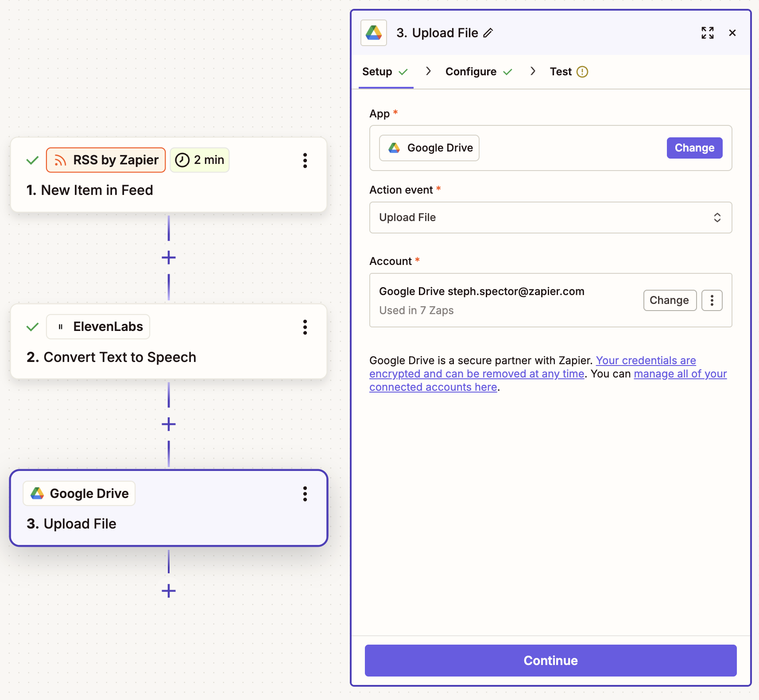Click the 2 min clock badge on trigger step
The height and width of the screenshot is (700, 759).
(x=199, y=160)
